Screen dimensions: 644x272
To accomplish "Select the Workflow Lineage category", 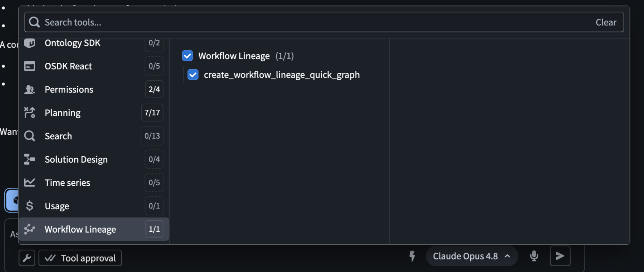I will (x=94, y=229).
